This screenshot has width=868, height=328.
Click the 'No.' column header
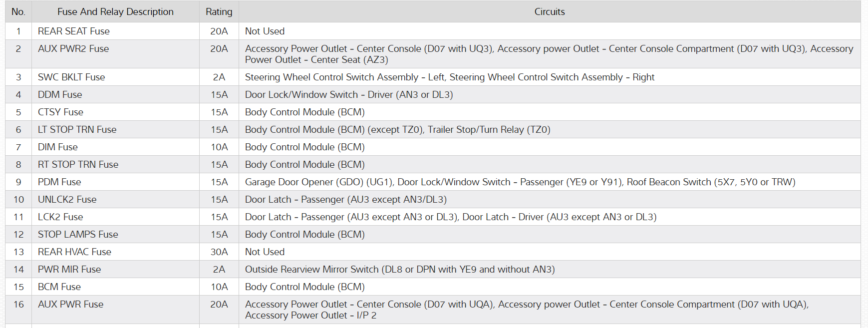18,11
